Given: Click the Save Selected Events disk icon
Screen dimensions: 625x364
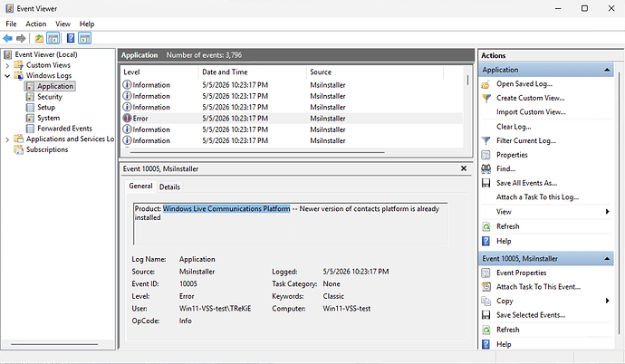Looking at the screenshot, I should [x=486, y=315].
